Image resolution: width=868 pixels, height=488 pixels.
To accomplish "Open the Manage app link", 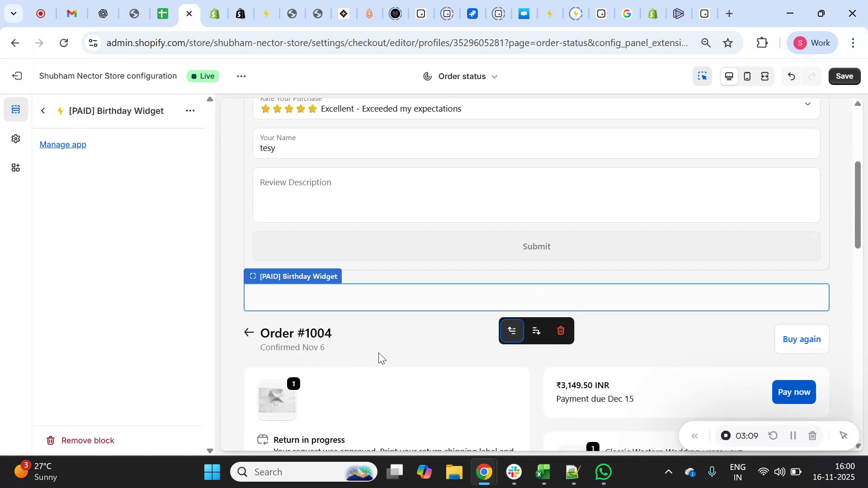I will click(x=62, y=145).
